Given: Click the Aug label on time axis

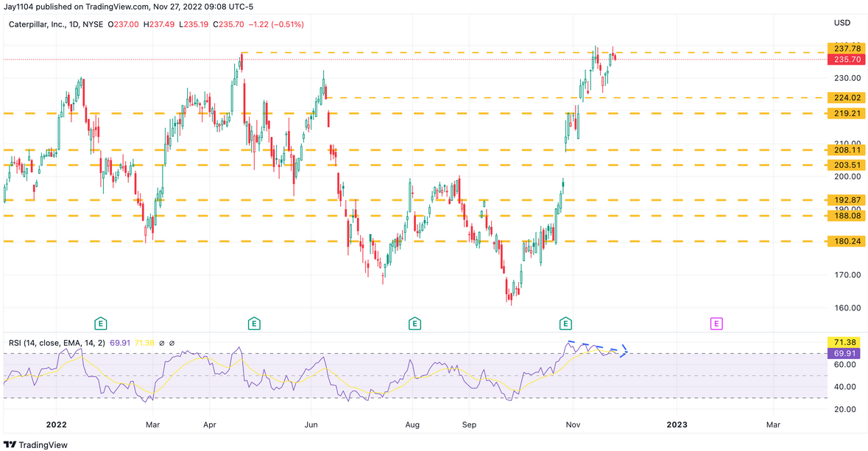Looking at the screenshot, I should (412, 425).
